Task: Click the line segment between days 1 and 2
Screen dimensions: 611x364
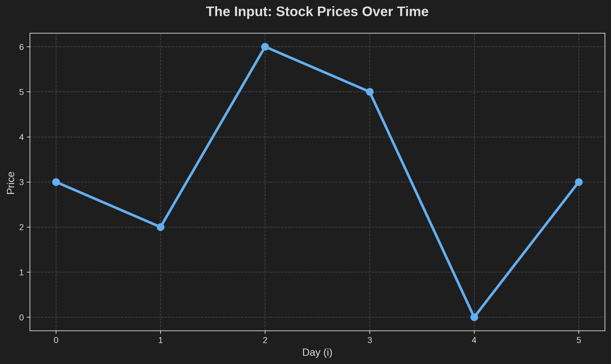Action: click(213, 137)
